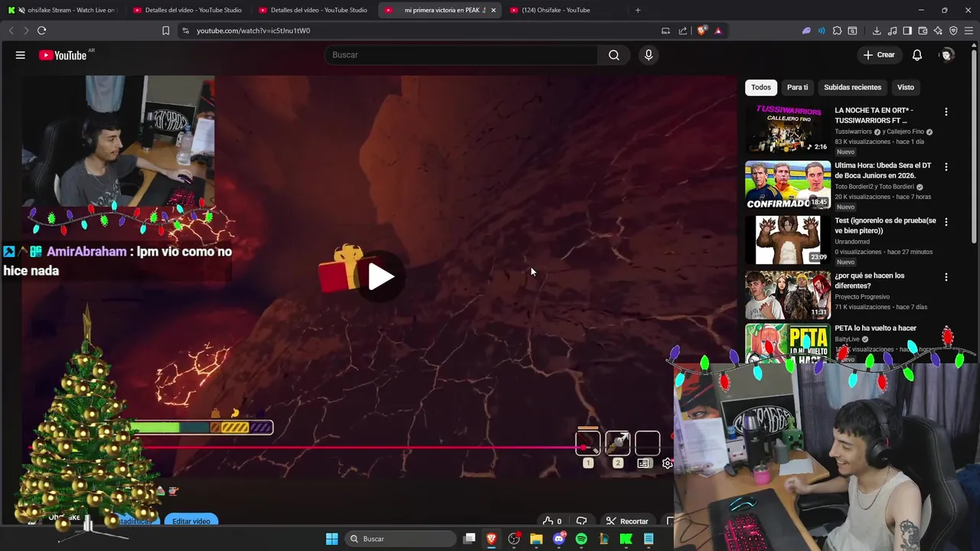Screen dimensions: 980x551
Task: Click into the YouTube Buscar search field
Action: (462, 55)
